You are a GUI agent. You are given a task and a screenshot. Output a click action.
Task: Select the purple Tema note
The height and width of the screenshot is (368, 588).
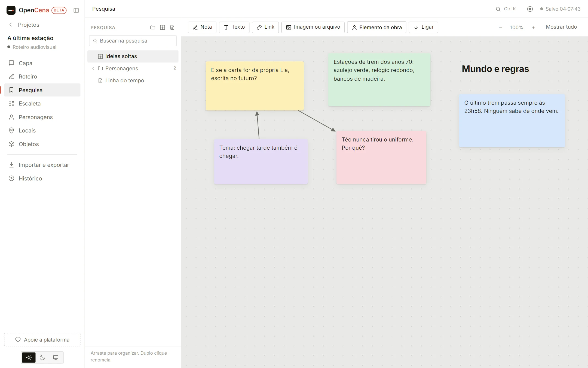(x=261, y=162)
